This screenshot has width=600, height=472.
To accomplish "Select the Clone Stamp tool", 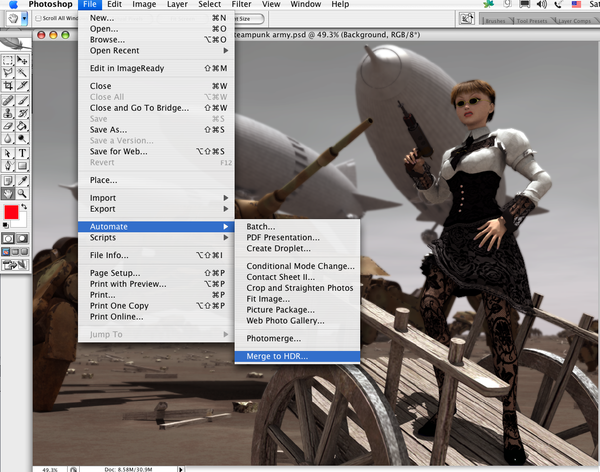I will tap(8, 113).
